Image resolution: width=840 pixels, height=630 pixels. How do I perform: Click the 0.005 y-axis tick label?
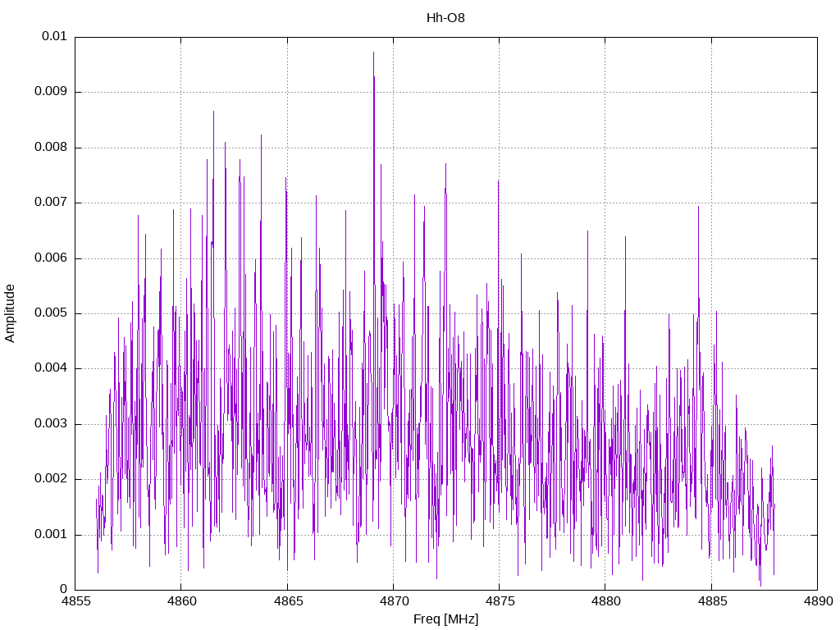pos(51,313)
